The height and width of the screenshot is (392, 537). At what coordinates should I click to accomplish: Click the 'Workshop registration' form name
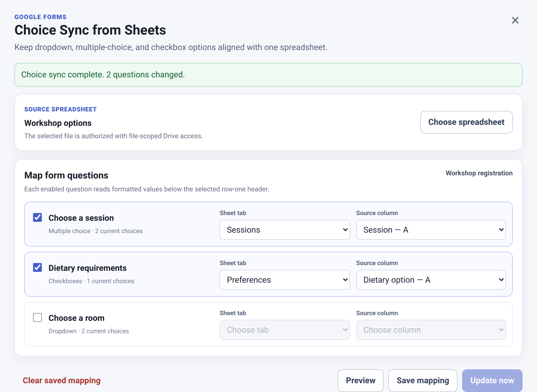pos(479,173)
